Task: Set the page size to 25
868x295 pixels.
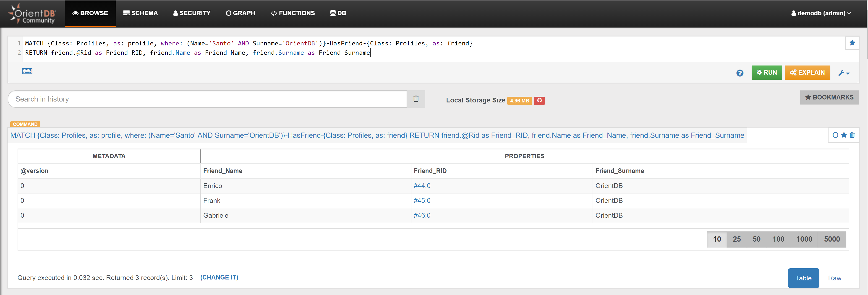Action: point(737,239)
